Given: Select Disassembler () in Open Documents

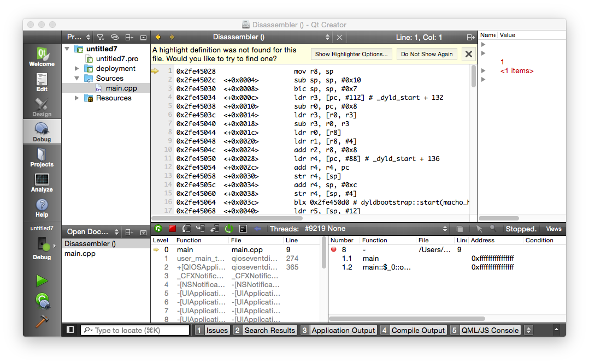Looking at the screenshot, I should (106, 243).
